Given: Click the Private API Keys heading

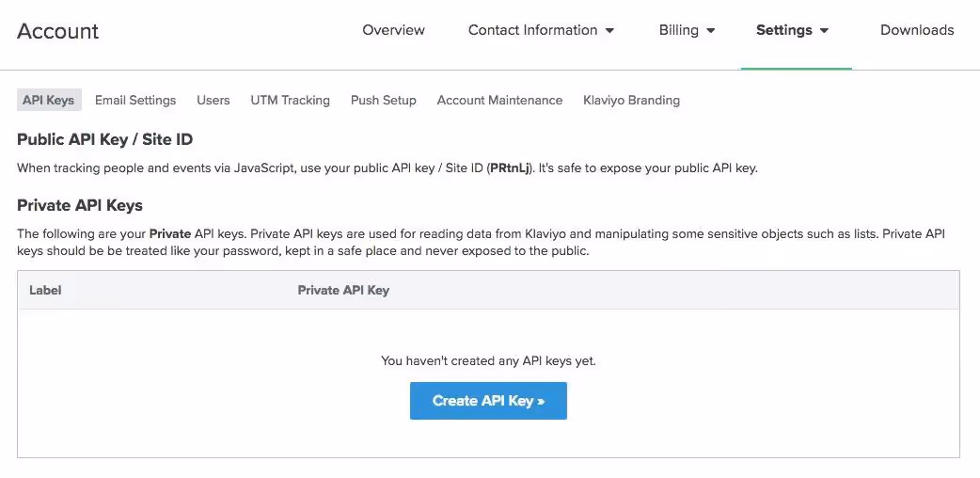Looking at the screenshot, I should (80, 205).
